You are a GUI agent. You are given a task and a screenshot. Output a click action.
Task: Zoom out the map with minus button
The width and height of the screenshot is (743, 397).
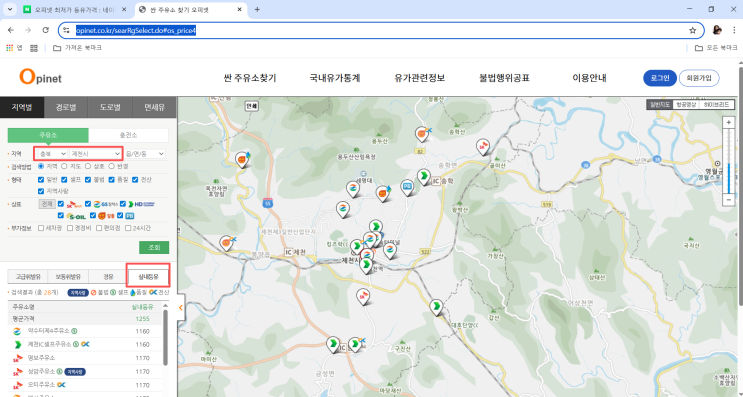[x=729, y=199]
